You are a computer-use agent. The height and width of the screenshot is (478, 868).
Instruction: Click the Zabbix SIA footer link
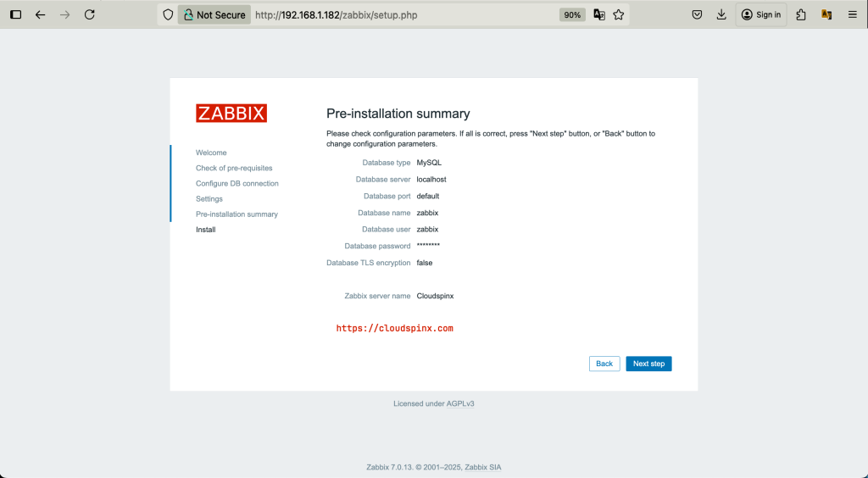tap(482, 467)
